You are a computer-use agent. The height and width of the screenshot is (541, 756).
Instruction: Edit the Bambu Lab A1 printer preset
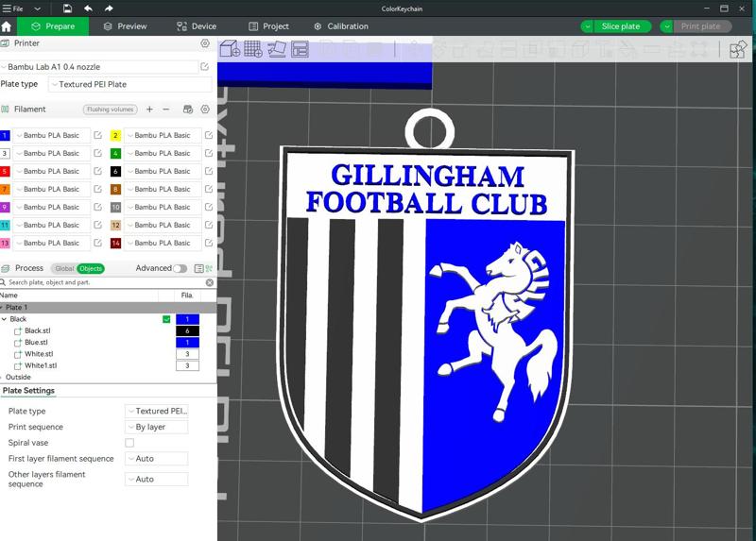coord(204,66)
